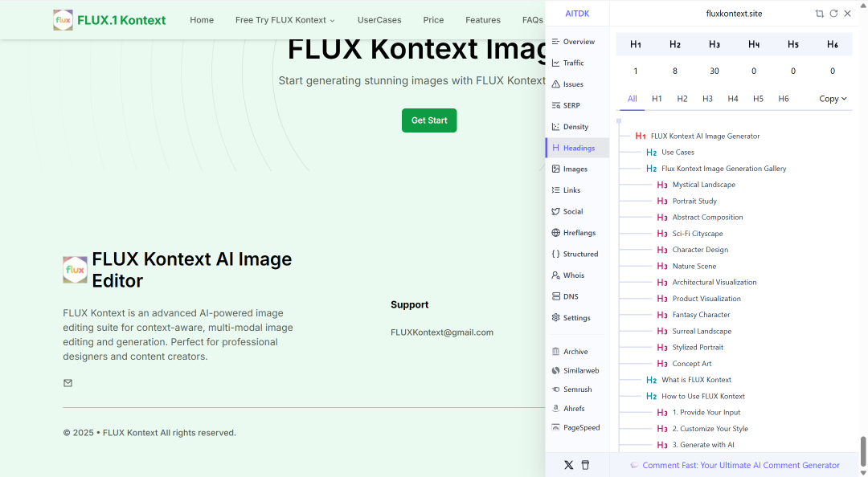Go to Home in the navigation
Image resolution: width=868 pixels, height=477 pixels.
(202, 20)
